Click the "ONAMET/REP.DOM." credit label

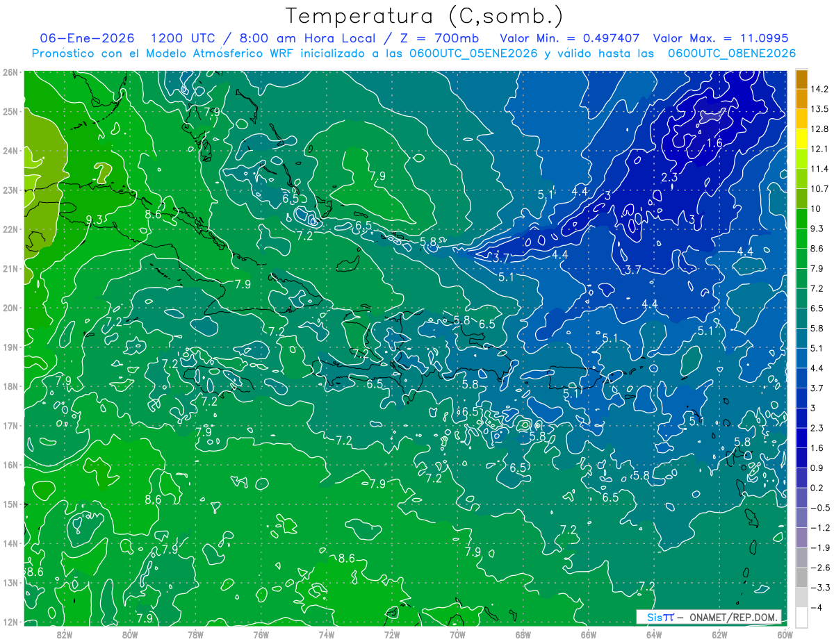pyautogui.click(x=735, y=618)
